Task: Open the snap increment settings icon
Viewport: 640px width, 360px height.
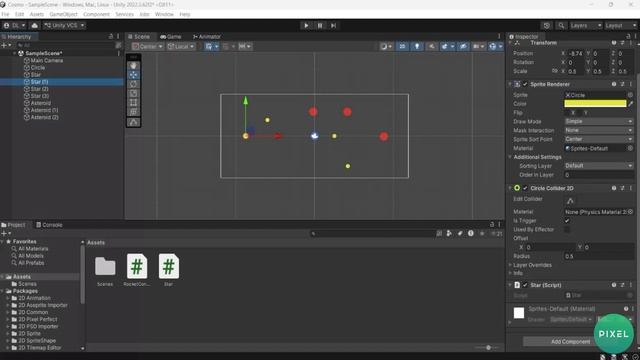Action: (x=245, y=47)
